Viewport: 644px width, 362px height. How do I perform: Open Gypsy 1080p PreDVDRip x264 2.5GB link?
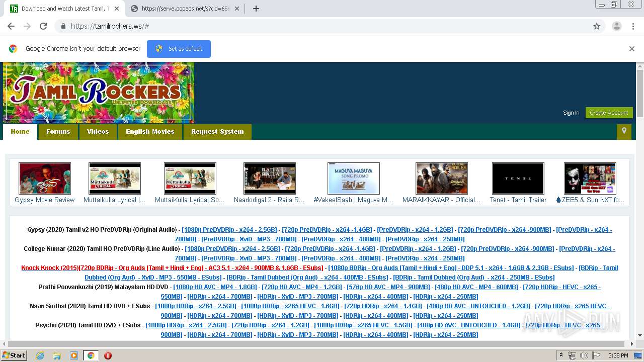pos(229,230)
